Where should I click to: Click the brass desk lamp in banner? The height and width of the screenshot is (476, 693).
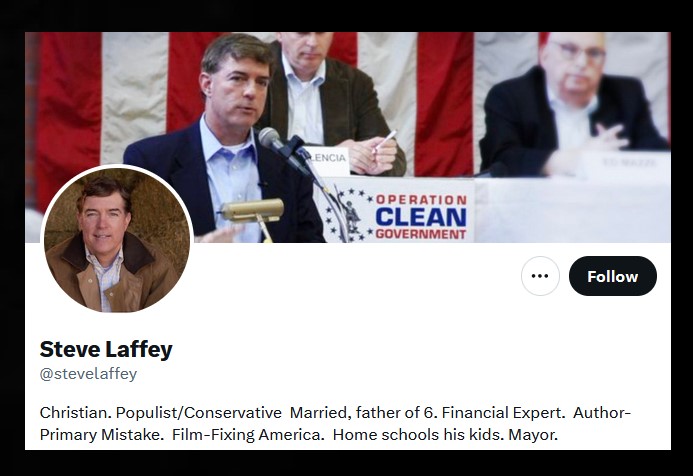(253, 215)
